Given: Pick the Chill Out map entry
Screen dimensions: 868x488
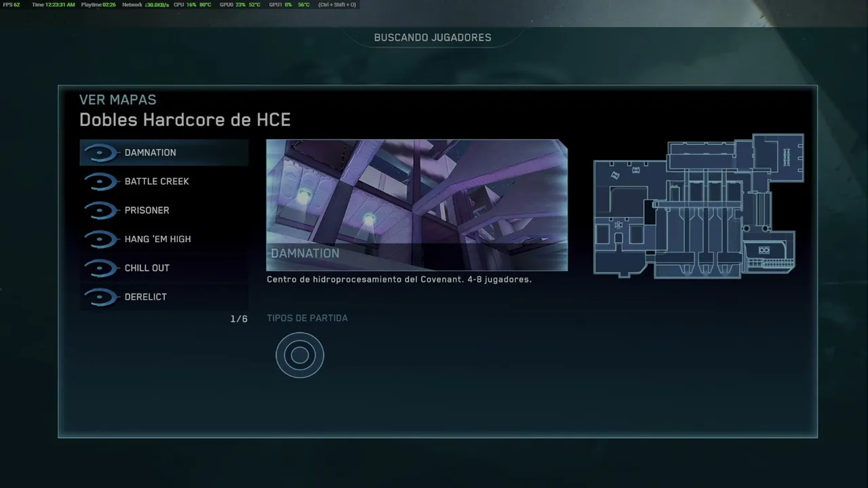Looking at the screenshot, I should (x=164, y=268).
